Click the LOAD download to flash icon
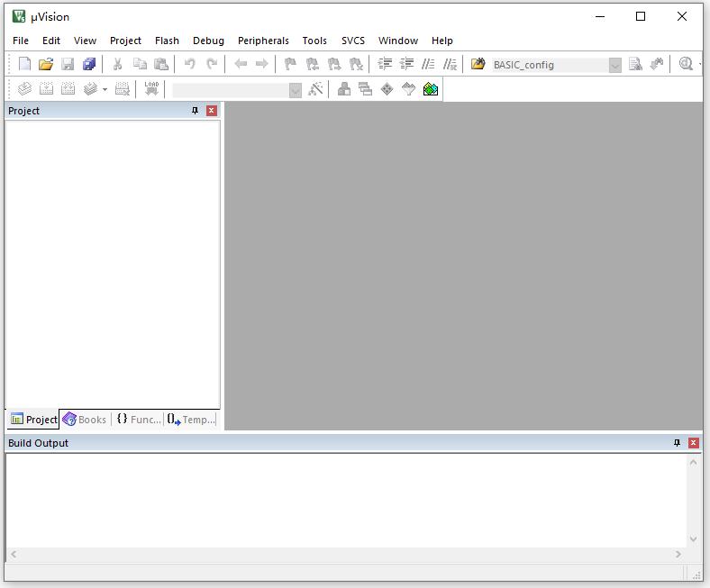The height and width of the screenshot is (588, 710). [x=151, y=89]
